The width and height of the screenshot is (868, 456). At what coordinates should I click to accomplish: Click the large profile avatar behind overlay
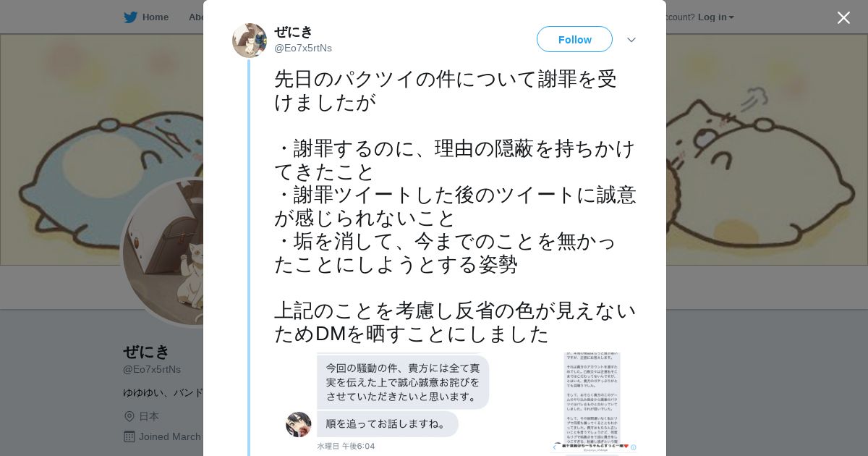pyautogui.click(x=163, y=252)
